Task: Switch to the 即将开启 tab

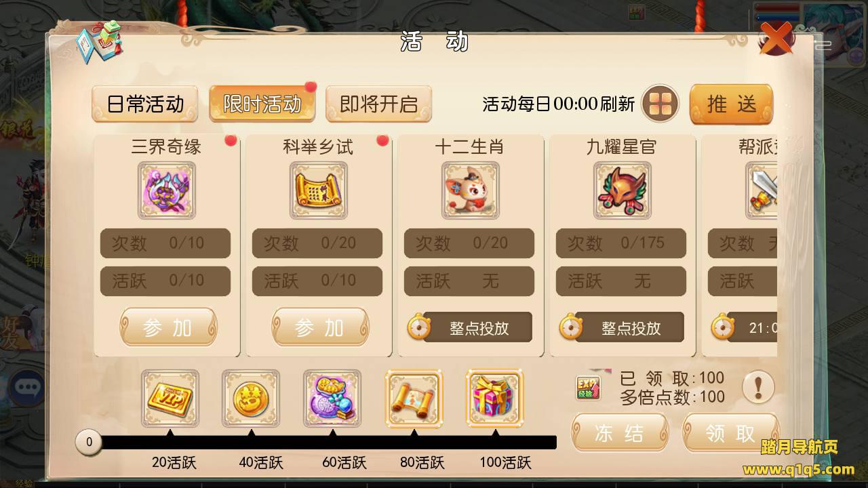Action: (378, 104)
